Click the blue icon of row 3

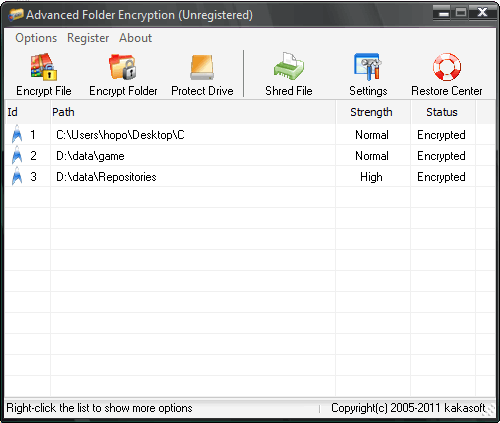click(17, 176)
